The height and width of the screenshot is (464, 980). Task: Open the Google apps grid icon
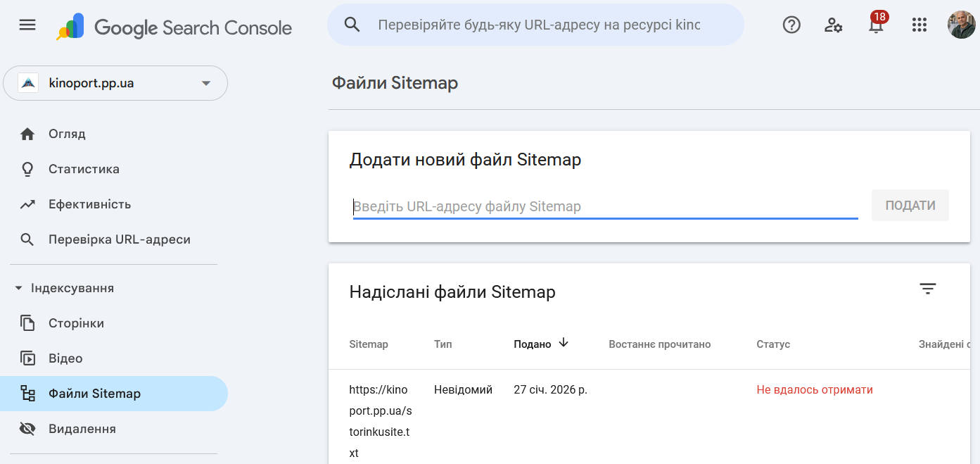tap(919, 25)
